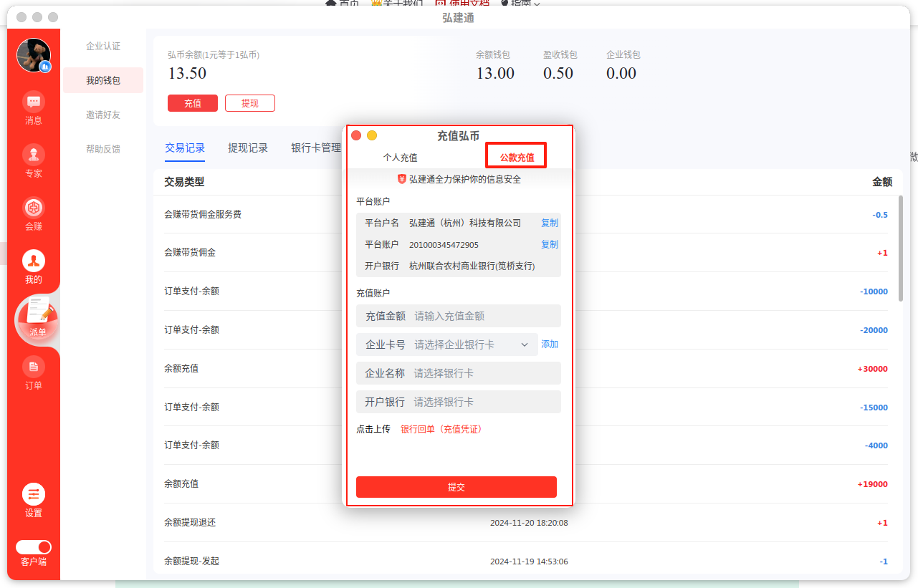Open the 订单 orders icon
The width and height of the screenshot is (918, 588).
(x=34, y=367)
